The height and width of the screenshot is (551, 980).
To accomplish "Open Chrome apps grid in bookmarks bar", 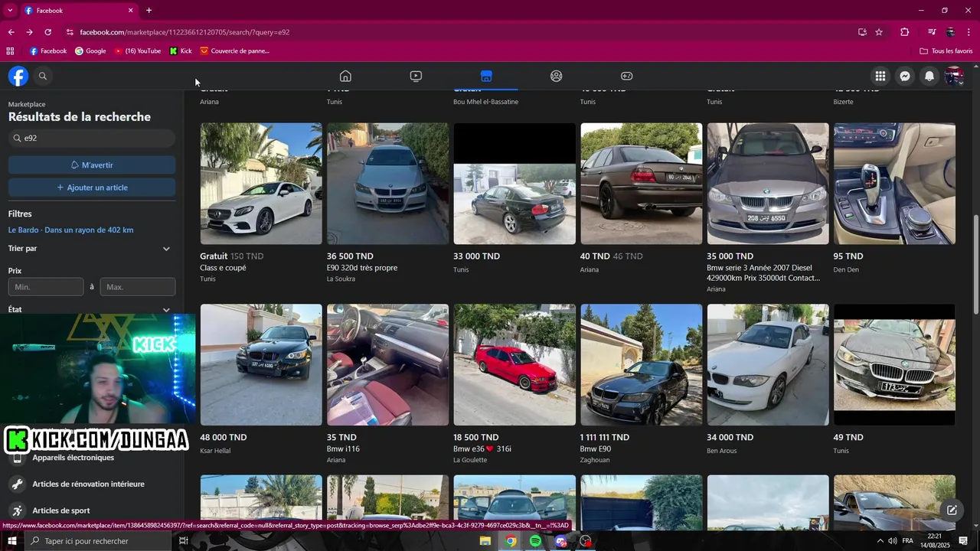I will (x=10, y=51).
